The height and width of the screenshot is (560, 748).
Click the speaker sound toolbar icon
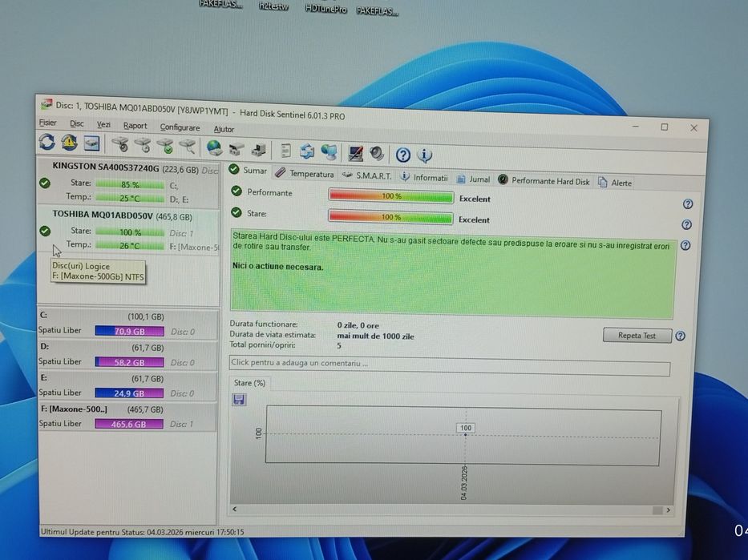[377, 154]
